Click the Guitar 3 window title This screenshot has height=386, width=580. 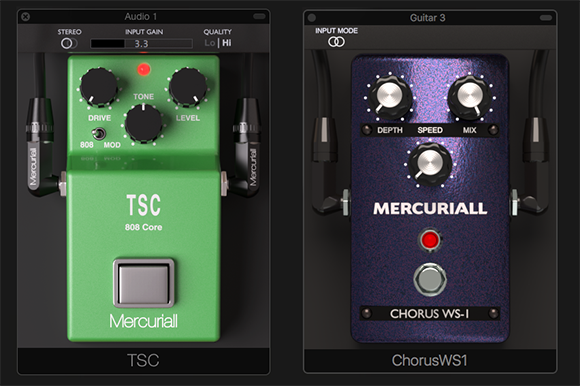point(428,18)
